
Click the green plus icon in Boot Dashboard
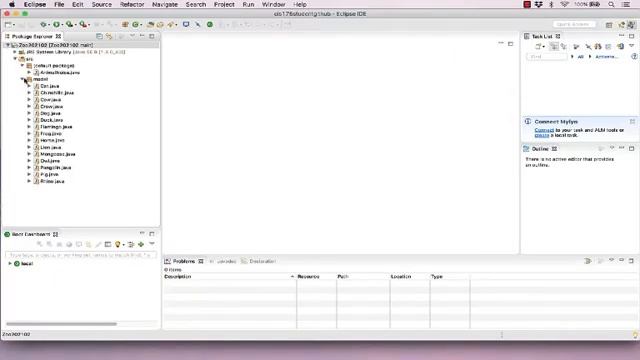tap(141, 244)
